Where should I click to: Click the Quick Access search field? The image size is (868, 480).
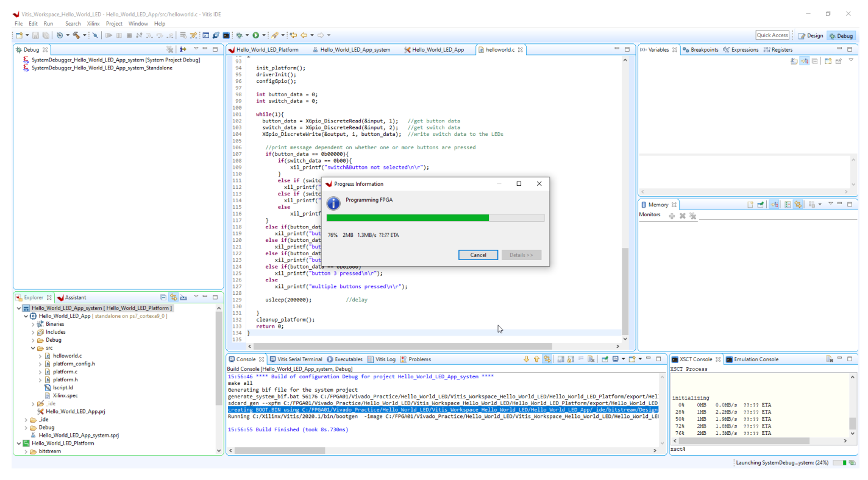pyautogui.click(x=772, y=35)
